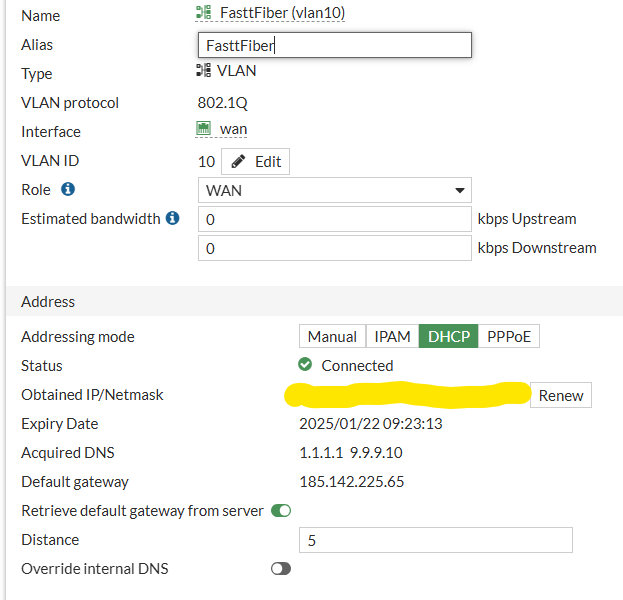The width and height of the screenshot is (623, 600).
Task: Click the pencil icon on Edit button
Action: (239, 161)
